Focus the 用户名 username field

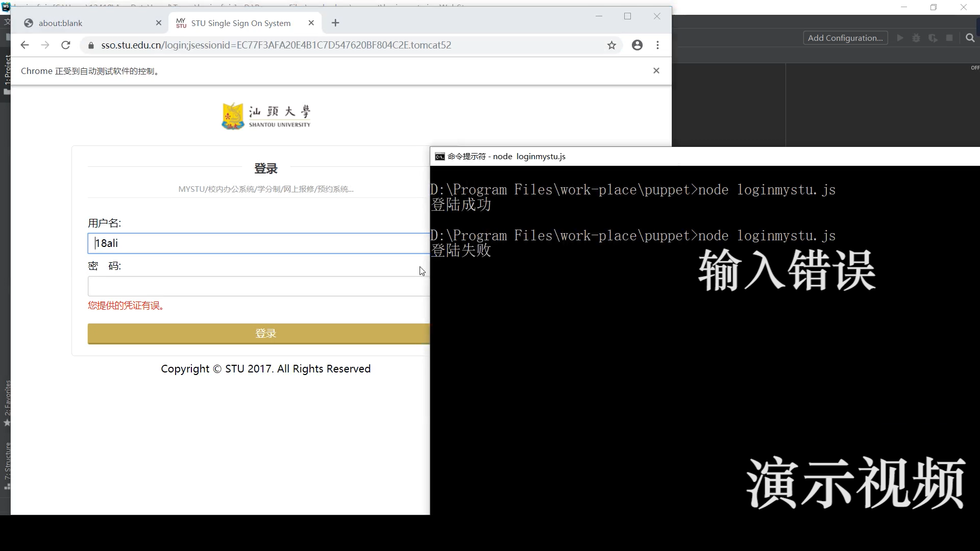(x=258, y=243)
